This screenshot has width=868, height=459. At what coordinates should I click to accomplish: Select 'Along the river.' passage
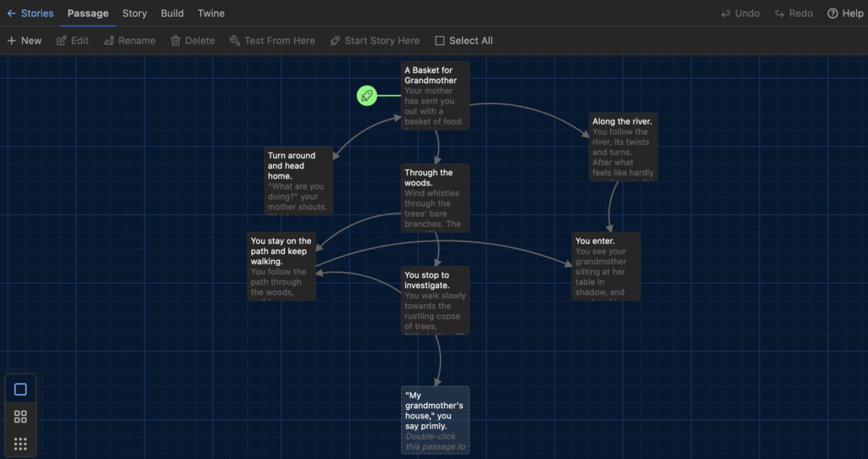pyautogui.click(x=623, y=147)
